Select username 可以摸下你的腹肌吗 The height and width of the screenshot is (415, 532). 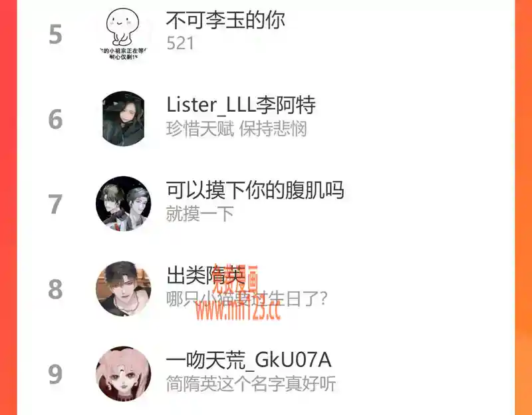(255, 190)
